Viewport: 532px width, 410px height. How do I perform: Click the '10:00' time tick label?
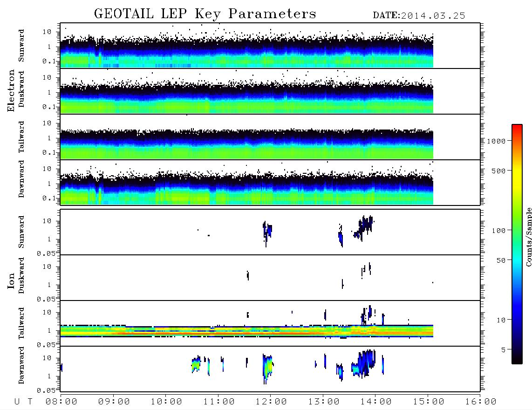pos(166,402)
